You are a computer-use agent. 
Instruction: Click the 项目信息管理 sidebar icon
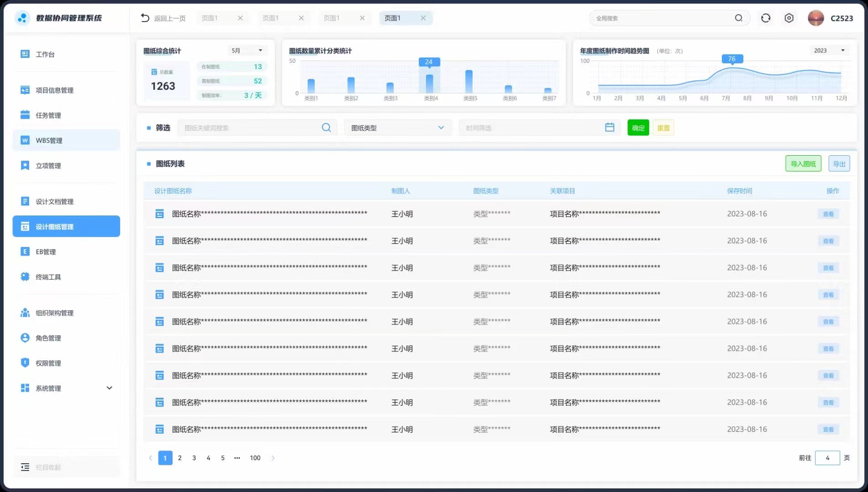(x=25, y=90)
